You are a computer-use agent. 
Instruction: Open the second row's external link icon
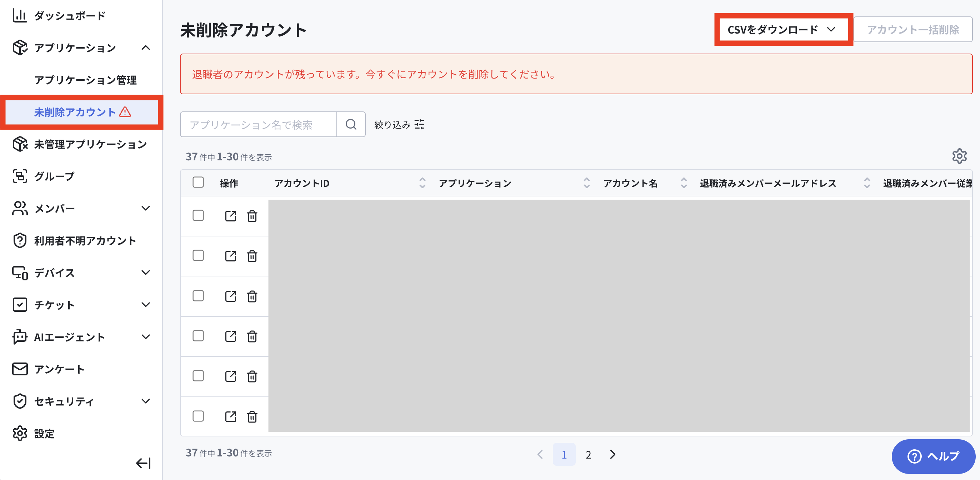tap(231, 256)
